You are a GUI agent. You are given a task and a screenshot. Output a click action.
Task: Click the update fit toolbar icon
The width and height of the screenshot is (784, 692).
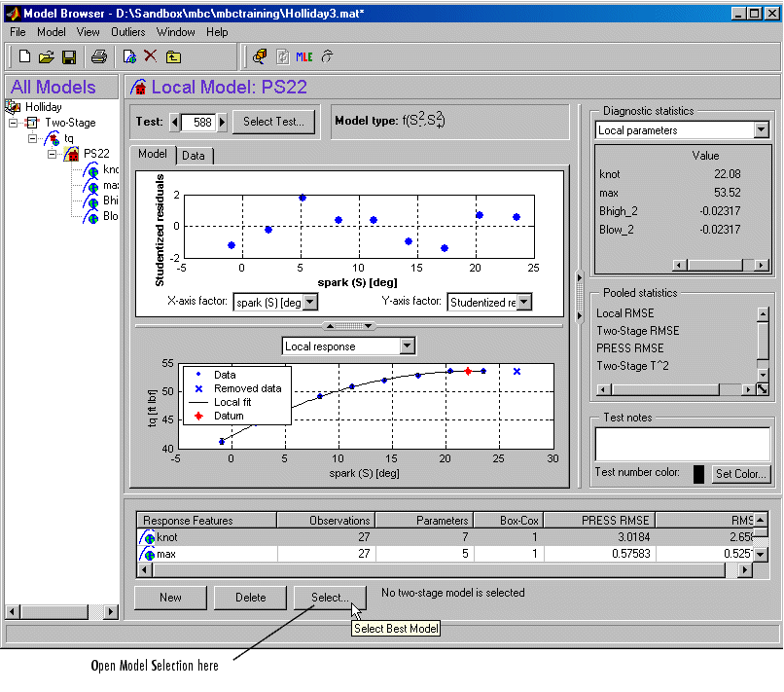(282, 56)
